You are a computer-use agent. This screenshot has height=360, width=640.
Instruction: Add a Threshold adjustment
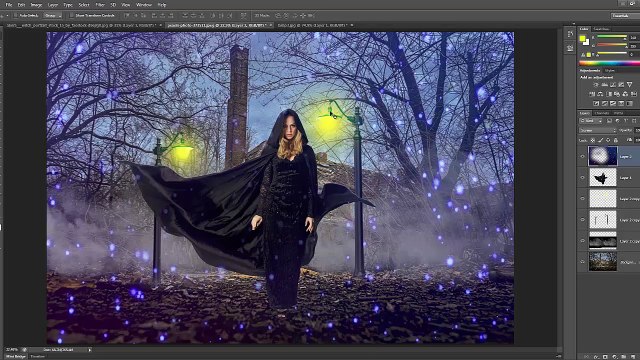click(613, 104)
